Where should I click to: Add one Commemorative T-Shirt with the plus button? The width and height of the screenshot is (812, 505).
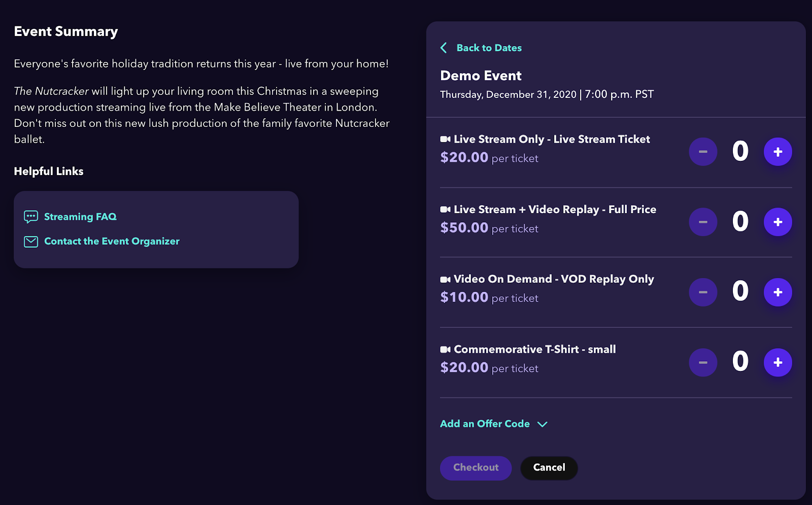click(x=777, y=362)
